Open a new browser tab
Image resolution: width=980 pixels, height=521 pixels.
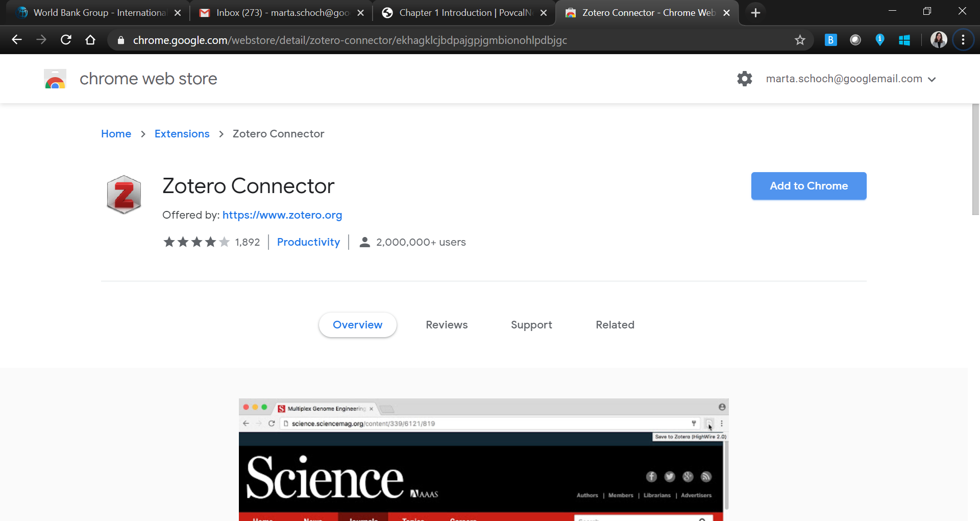coord(756,13)
